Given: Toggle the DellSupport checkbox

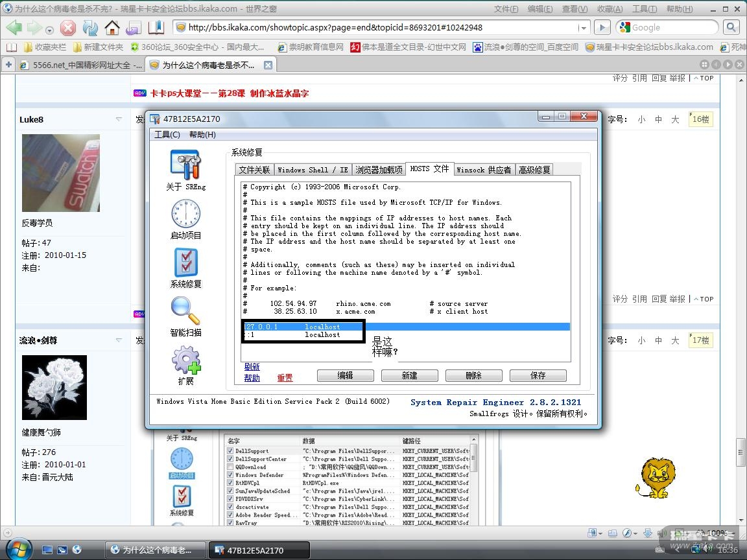Looking at the screenshot, I should (x=230, y=451).
